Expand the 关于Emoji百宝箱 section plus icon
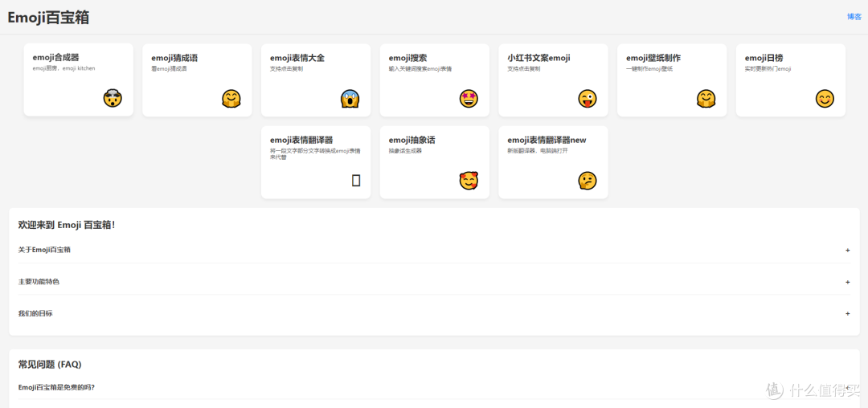The image size is (868, 408). [x=848, y=250]
